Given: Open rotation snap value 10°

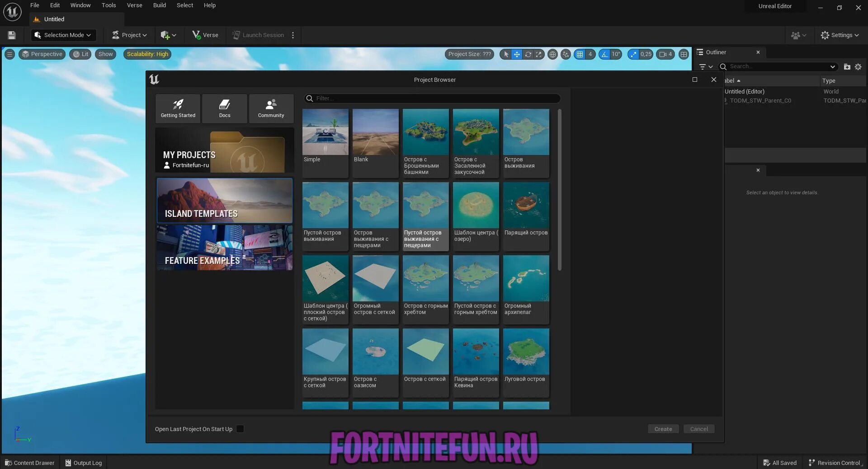Looking at the screenshot, I should point(616,54).
